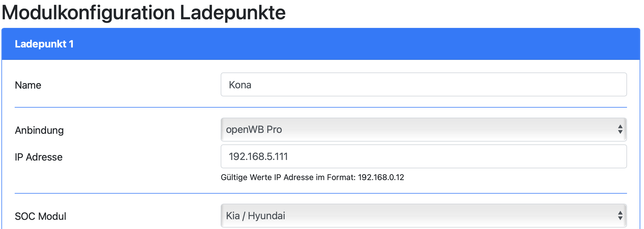Click the Name field label
The height and width of the screenshot is (229, 644).
coord(28,85)
